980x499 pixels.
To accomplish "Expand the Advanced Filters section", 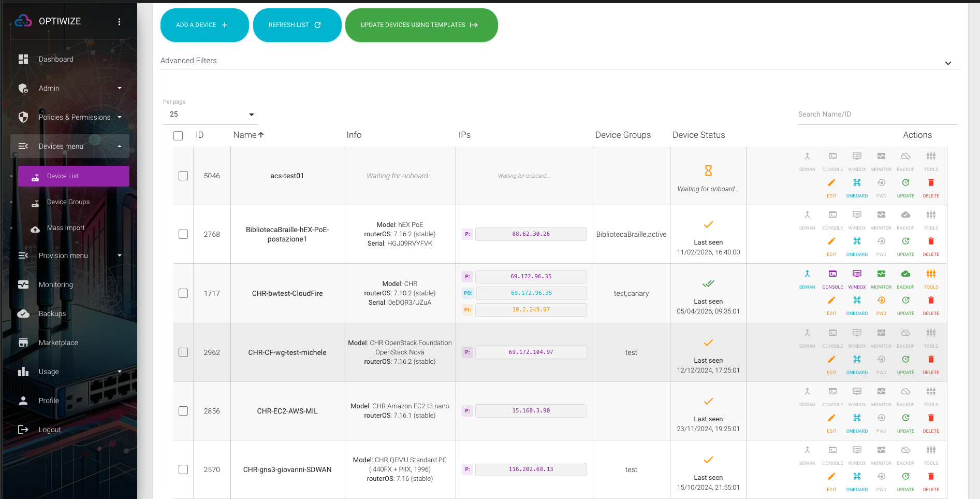I will click(948, 63).
